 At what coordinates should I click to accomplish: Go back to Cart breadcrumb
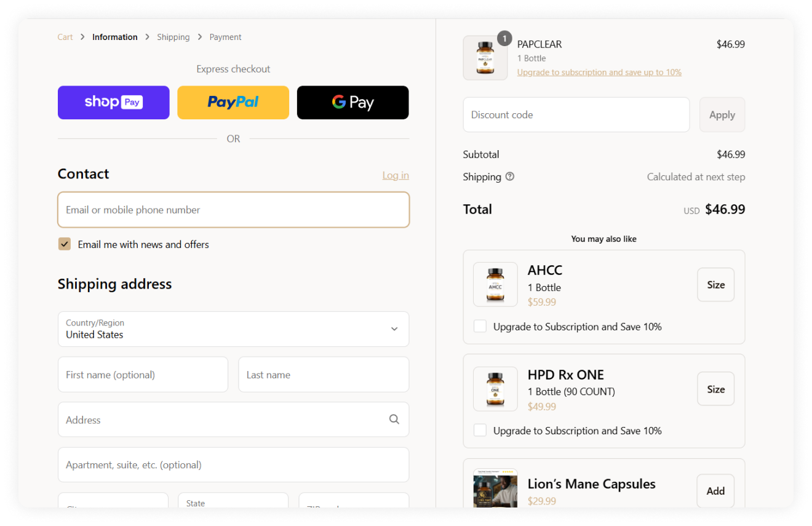click(x=65, y=37)
